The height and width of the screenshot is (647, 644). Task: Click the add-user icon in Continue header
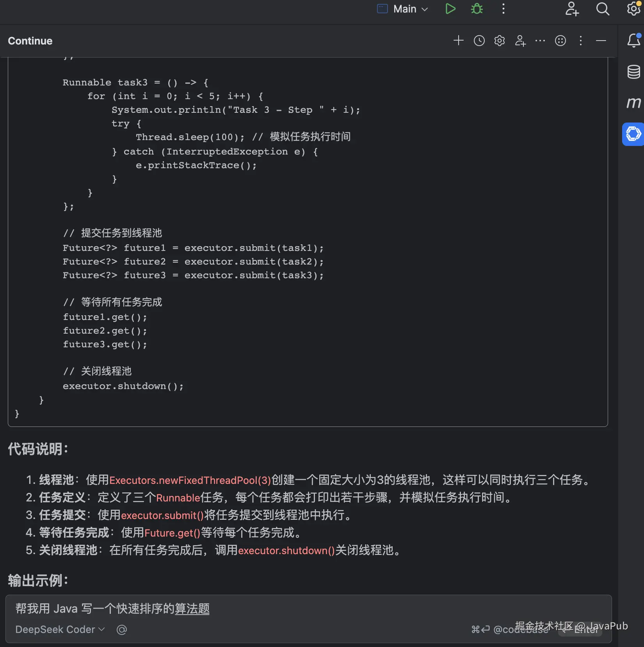point(520,41)
